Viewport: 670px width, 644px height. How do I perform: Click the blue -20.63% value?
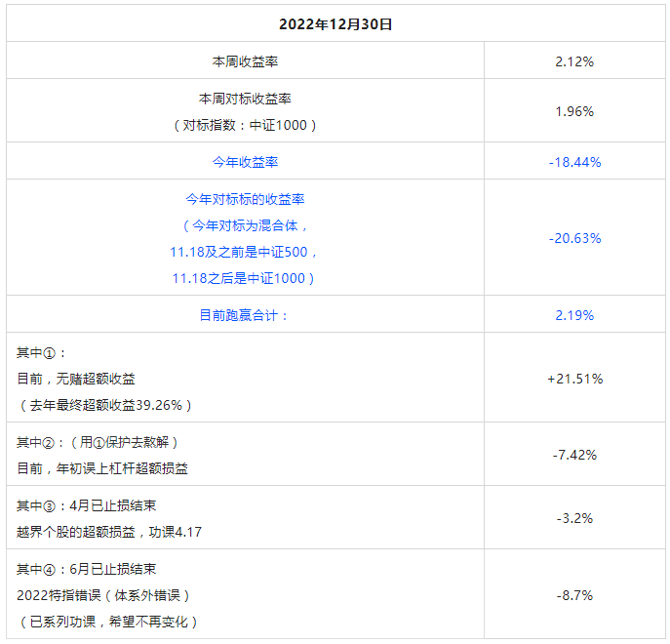(x=574, y=238)
